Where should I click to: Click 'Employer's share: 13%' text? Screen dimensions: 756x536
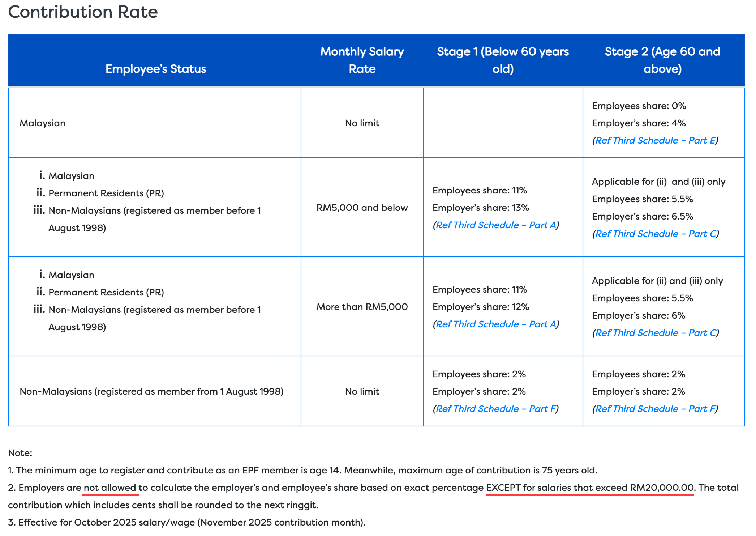point(481,208)
